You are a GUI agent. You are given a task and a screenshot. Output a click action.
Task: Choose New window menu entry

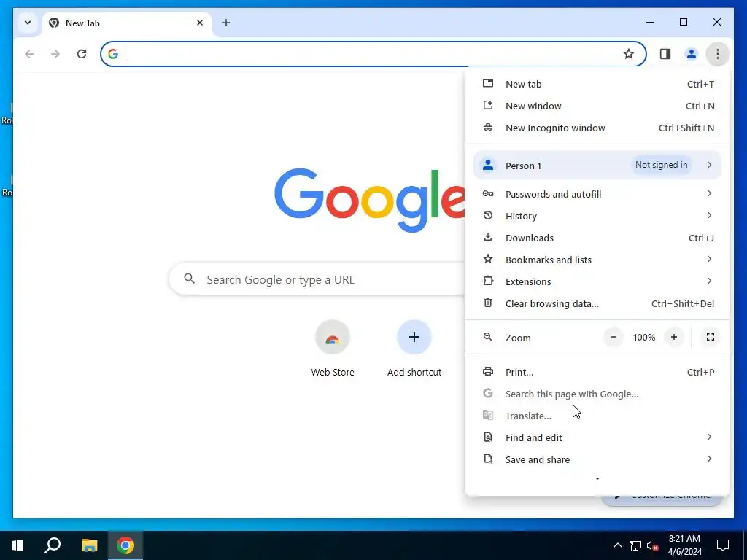point(597,106)
